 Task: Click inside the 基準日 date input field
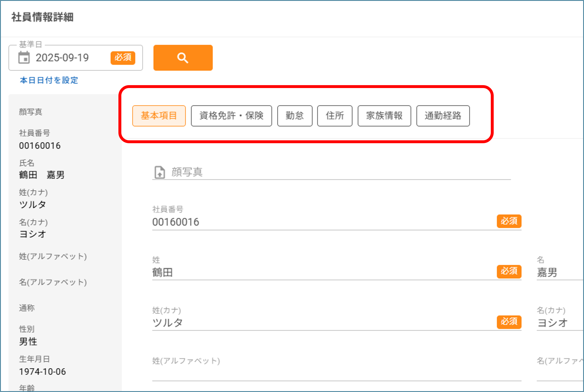pyautogui.click(x=62, y=58)
